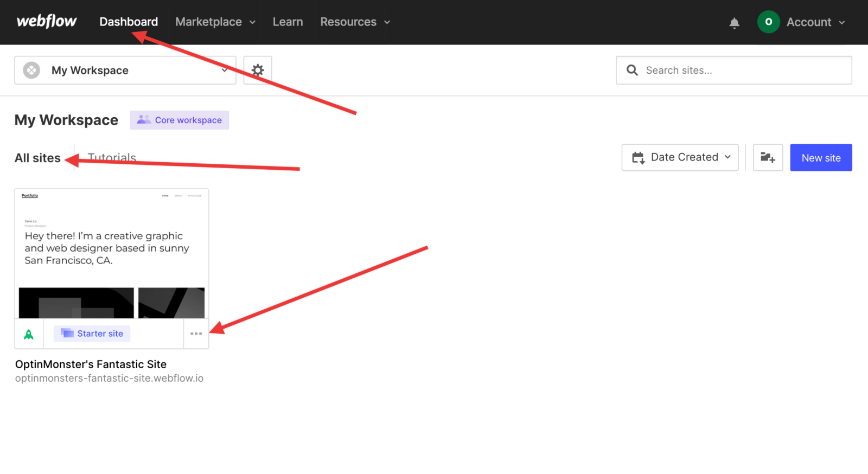This screenshot has width=868, height=474.
Task: Open the Dashboard nav item
Action: (x=129, y=22)
